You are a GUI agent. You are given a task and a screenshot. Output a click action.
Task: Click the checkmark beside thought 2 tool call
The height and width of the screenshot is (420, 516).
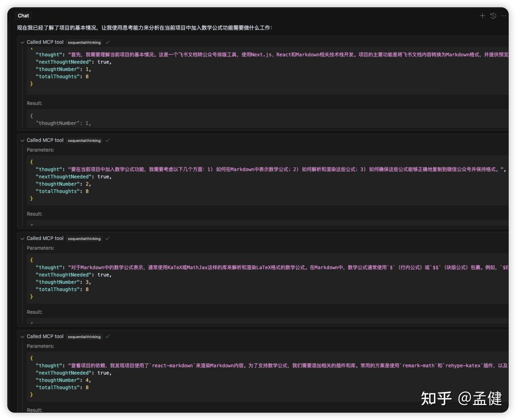[107, 140]
